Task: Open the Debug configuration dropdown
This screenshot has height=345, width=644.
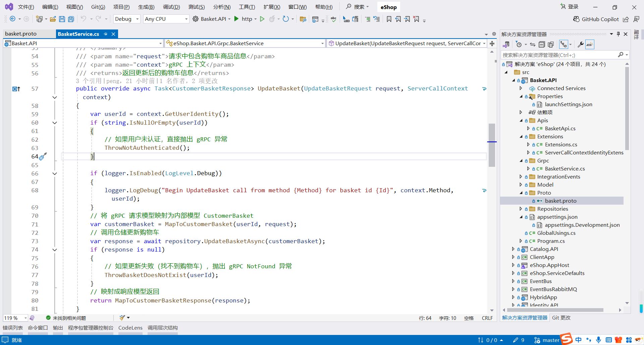Action: coord(126,19)
